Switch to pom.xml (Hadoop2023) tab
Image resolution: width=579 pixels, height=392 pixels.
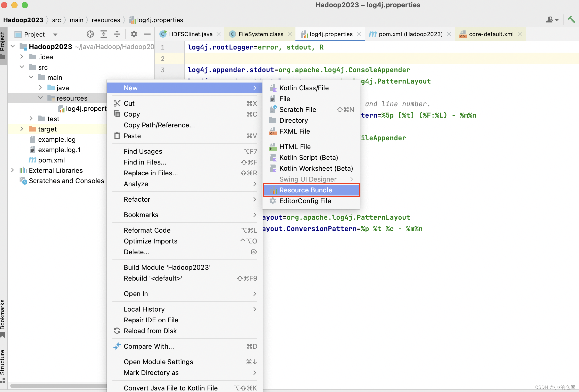point(410,34)
